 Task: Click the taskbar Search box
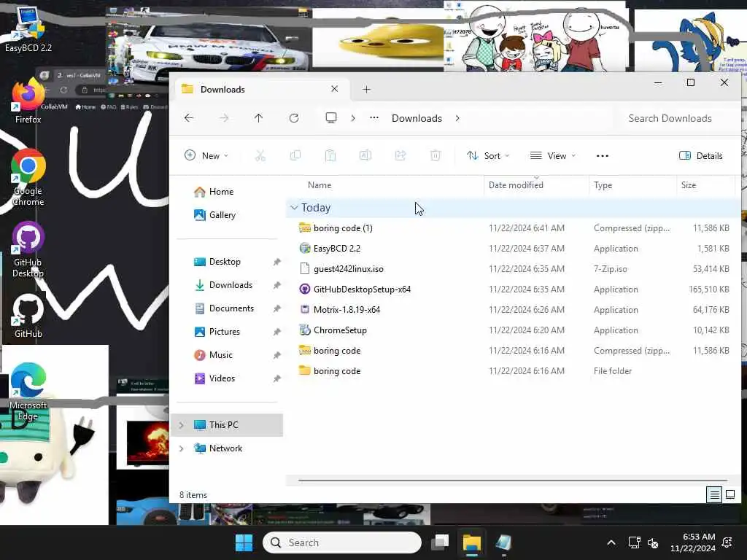click(342, 542)
